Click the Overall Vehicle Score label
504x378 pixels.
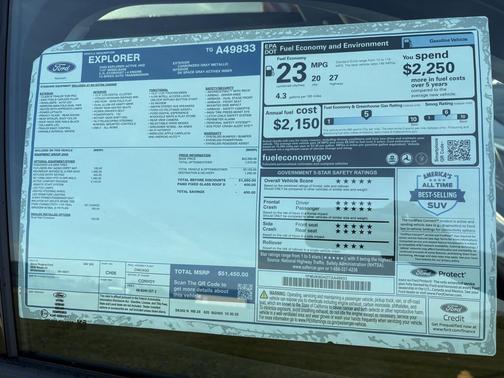(289, 181)
